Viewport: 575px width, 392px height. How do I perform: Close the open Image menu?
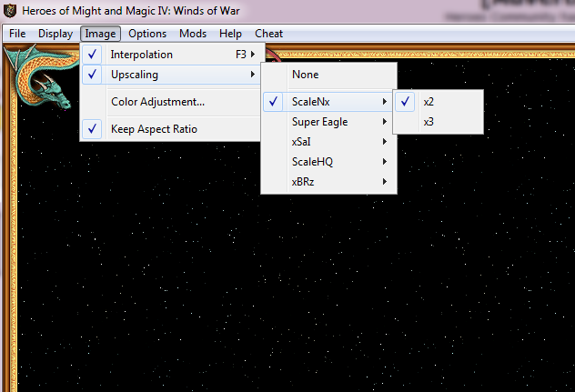coord(100,34)
